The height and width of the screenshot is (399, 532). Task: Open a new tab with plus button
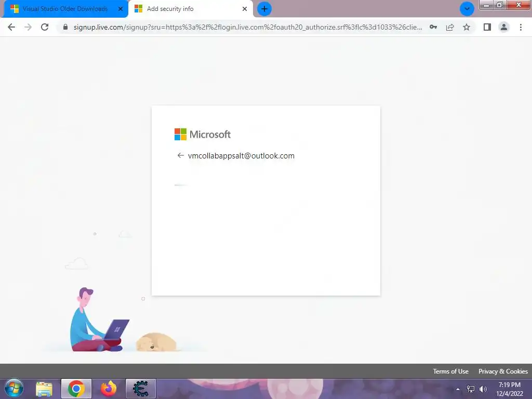[264, 9]
